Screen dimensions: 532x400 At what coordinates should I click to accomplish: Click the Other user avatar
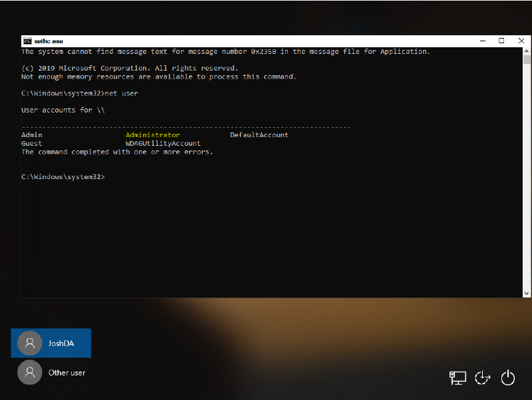[29, 373]
